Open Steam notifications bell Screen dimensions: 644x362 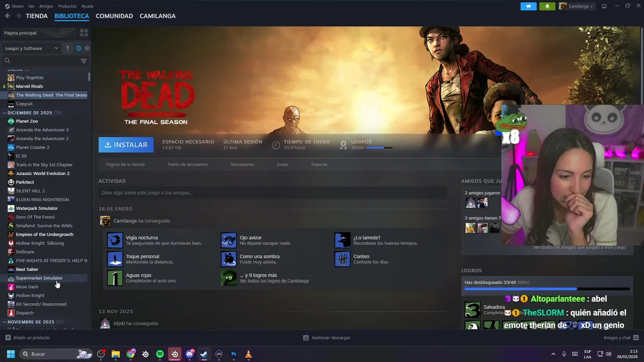[x=547, y=6]
